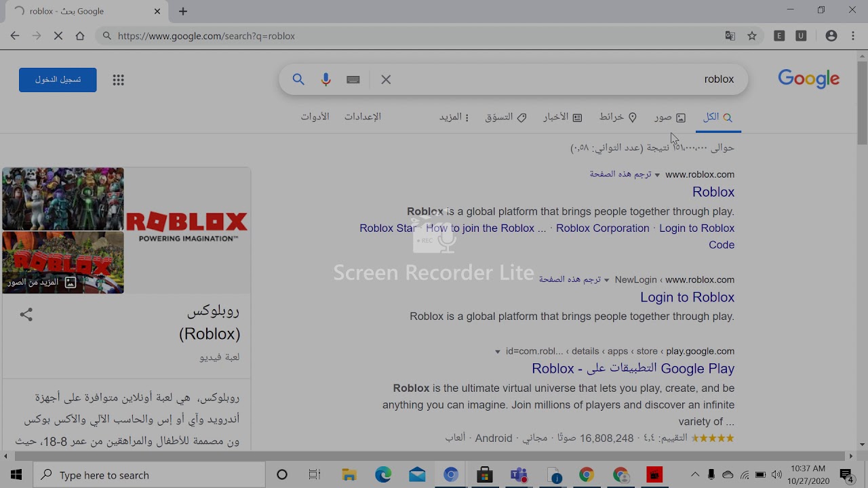Click the horizontal page scrollbar

430,456
